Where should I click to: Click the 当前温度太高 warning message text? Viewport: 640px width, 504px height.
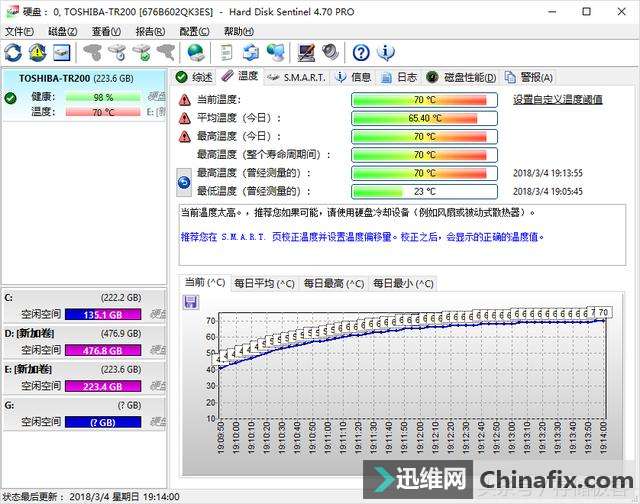(x=358, y=213)
